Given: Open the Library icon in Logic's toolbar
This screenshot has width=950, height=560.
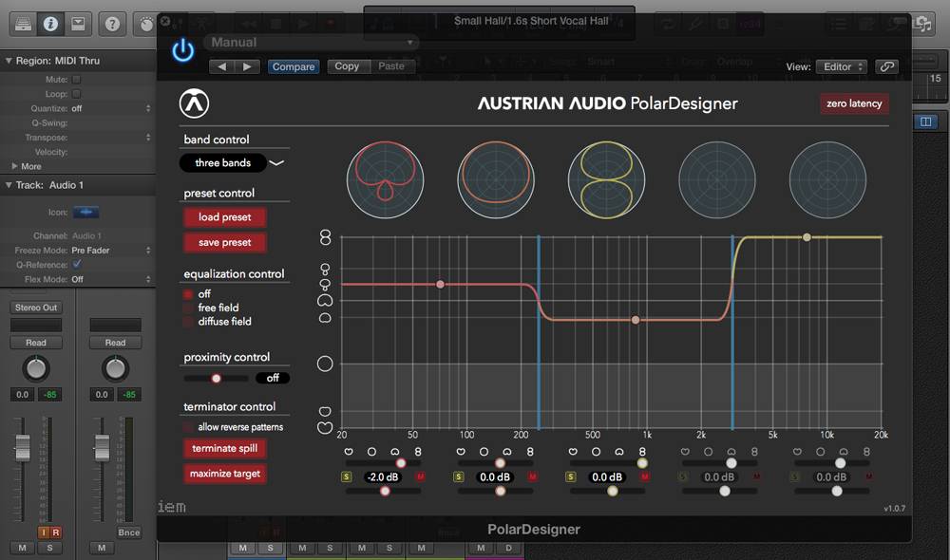Looking at the screenshot, I should click(23, 24).
